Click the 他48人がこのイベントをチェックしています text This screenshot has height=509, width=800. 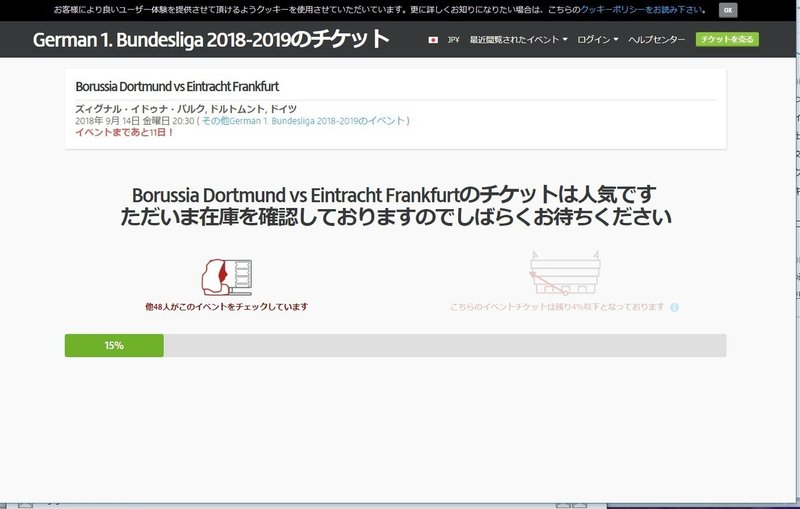(227, 307)
